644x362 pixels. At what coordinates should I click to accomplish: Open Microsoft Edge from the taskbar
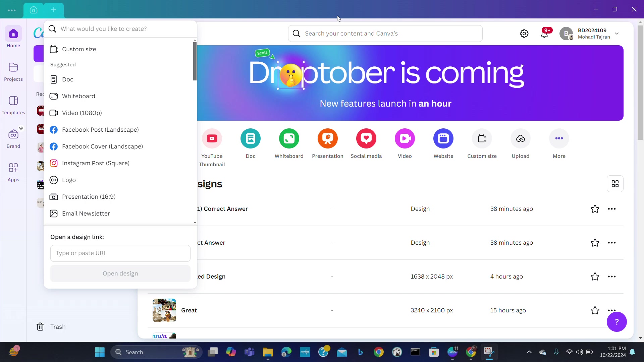pos(286,352)
